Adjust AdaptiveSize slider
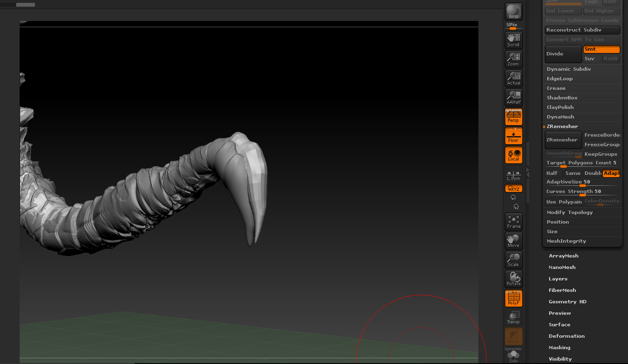This screenshot has height=364, width=628. click(x=583, y=183)
